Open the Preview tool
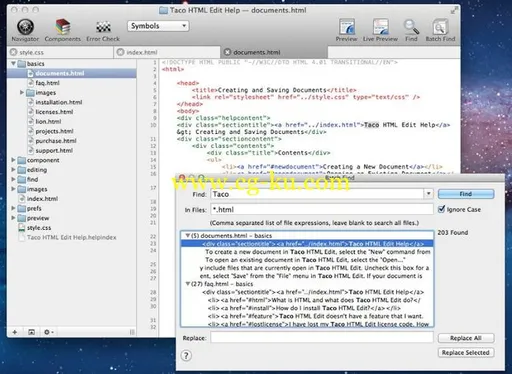 [347, 30]
